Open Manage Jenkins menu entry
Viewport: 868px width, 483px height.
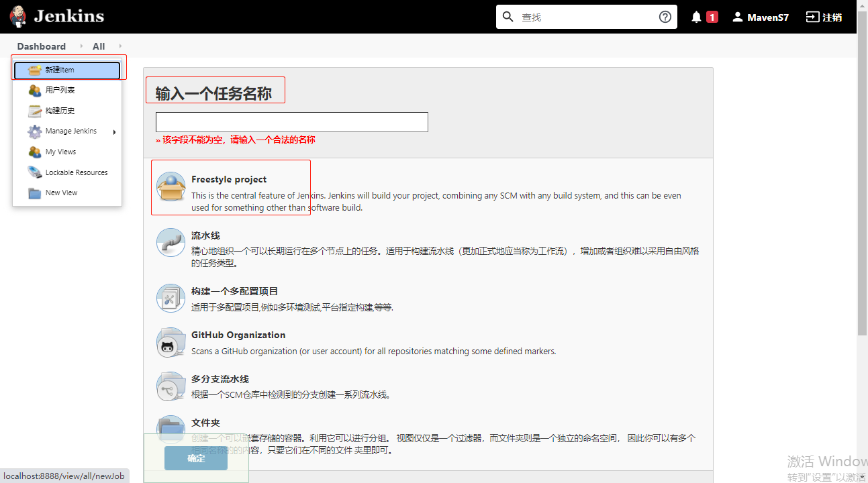pyautogui.click(x=67, y=131)
